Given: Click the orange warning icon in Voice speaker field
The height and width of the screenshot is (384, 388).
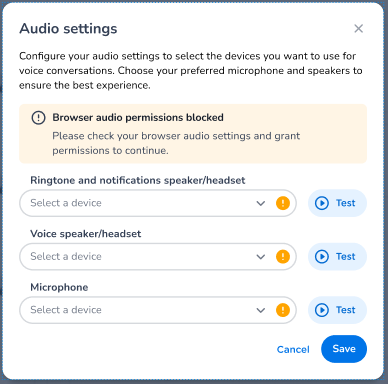Looking at the screenshot, I should point(283,257).
